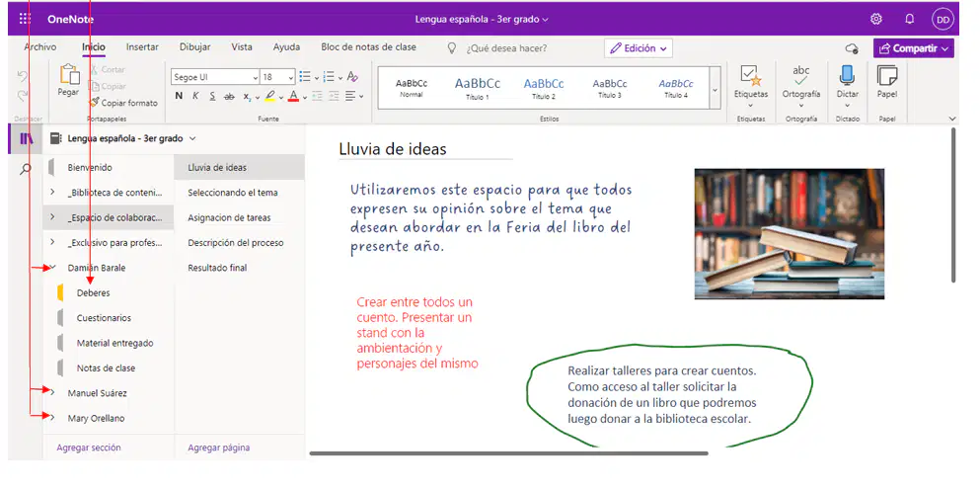Open the Ayuda tab
This screenshot has width=980, height=489.
point(286,46)
